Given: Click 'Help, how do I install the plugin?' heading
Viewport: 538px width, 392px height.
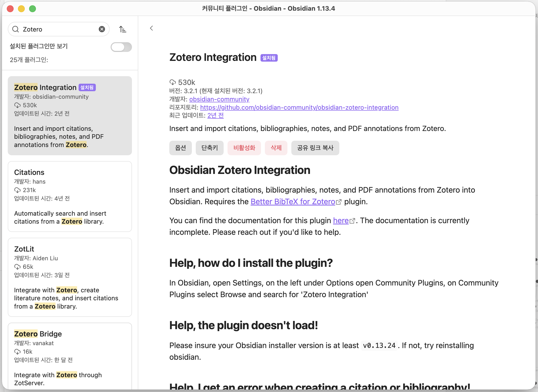Looking at the screenshot, I should click(x=251, y=263).
